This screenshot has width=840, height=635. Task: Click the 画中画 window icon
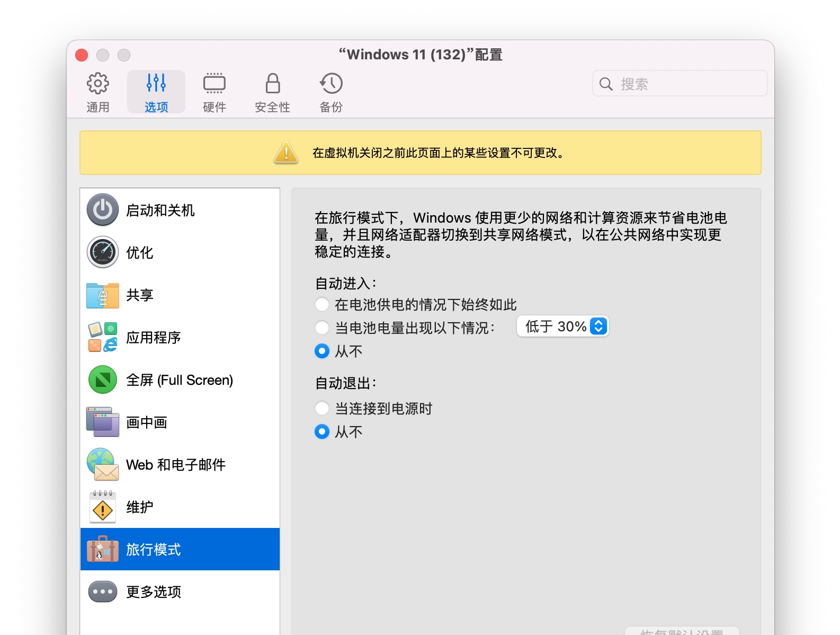point(103,422)
